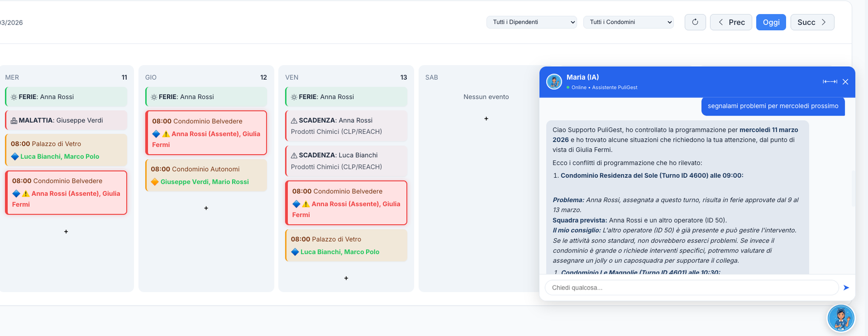Open Friday's SCADENZA Luca Bianchi alert

[346, 160]
